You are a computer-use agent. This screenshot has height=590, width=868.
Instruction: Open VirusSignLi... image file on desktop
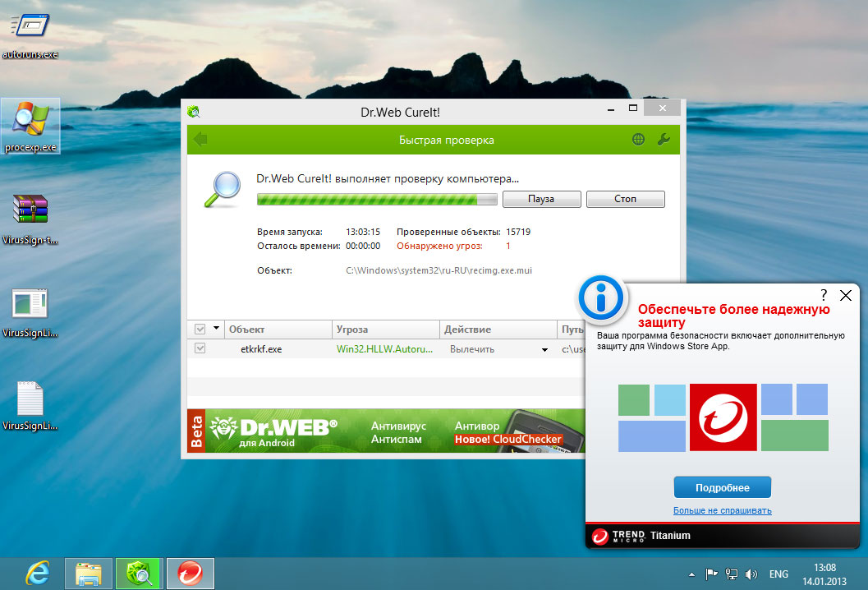click(30, 312)
